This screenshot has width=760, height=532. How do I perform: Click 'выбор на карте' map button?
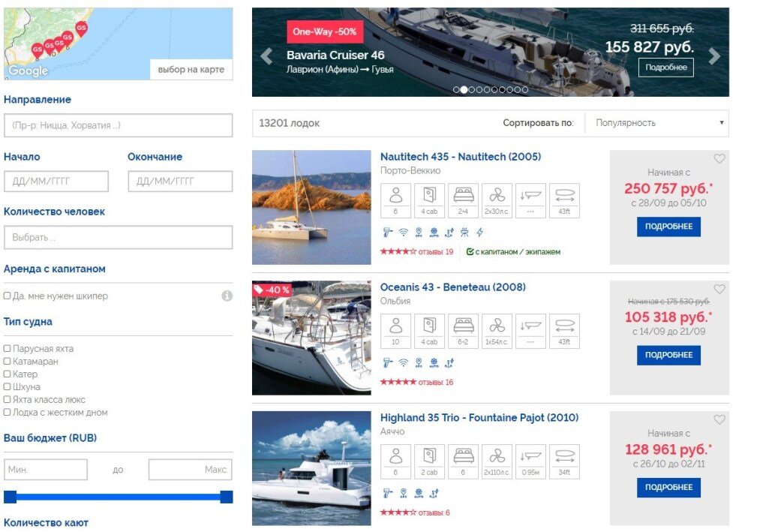(191, 69)
